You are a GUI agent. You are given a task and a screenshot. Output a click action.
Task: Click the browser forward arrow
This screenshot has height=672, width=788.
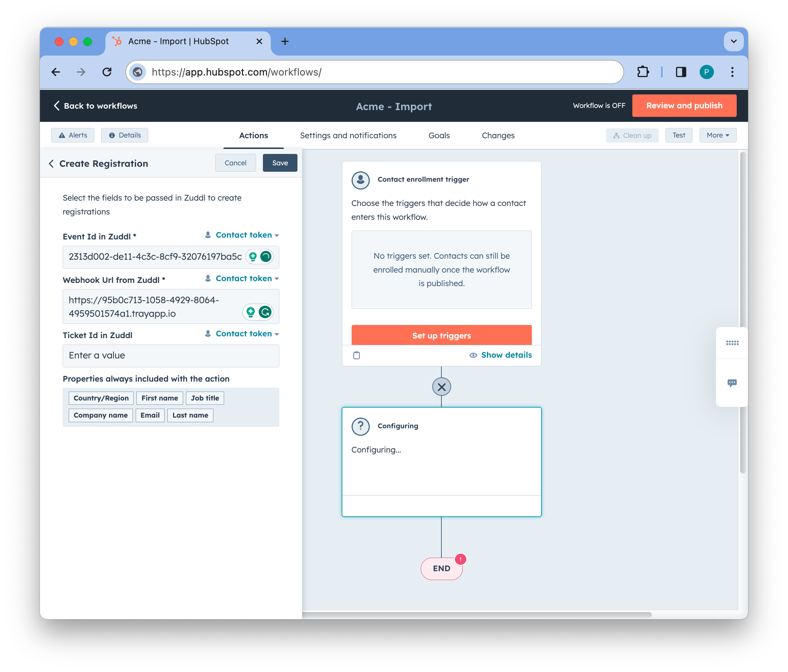point(81,72)
